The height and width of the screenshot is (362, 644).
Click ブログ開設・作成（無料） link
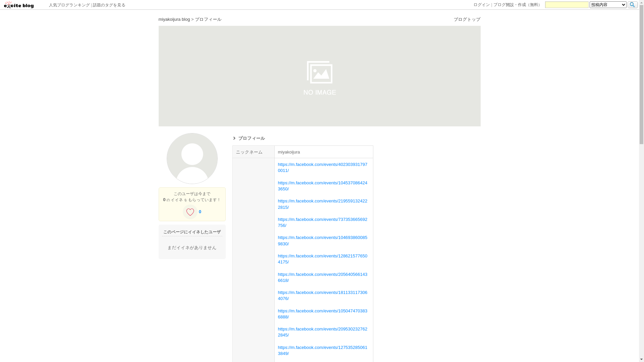pyautogui.click(x=518, y=5)
